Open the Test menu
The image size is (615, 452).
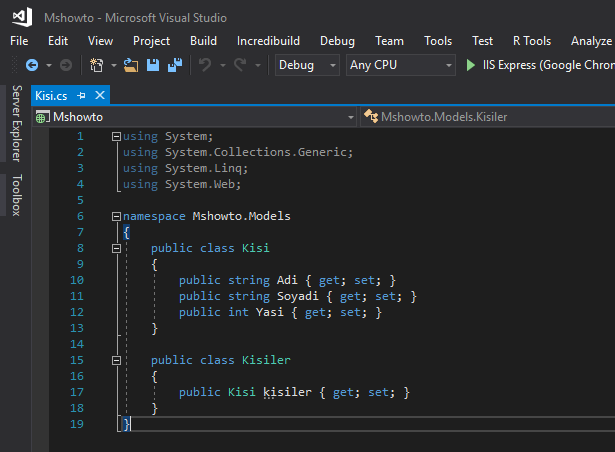coord(482,41)
